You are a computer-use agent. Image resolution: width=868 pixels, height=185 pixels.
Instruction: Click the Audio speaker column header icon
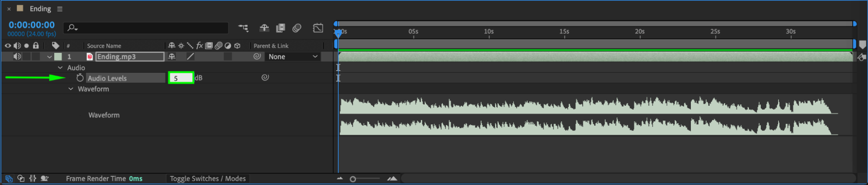[17, 45]
